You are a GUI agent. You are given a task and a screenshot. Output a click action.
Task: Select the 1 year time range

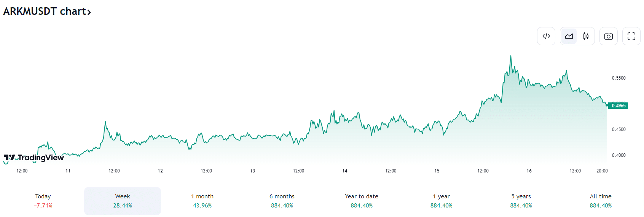[x=442, y=201]
